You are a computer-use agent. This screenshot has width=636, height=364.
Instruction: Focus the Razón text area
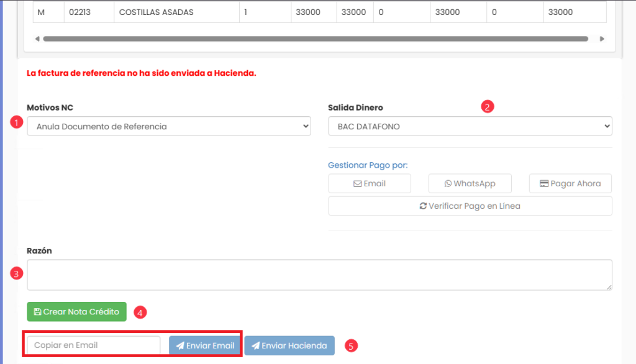pyautogui.click(x=319, y=275)
